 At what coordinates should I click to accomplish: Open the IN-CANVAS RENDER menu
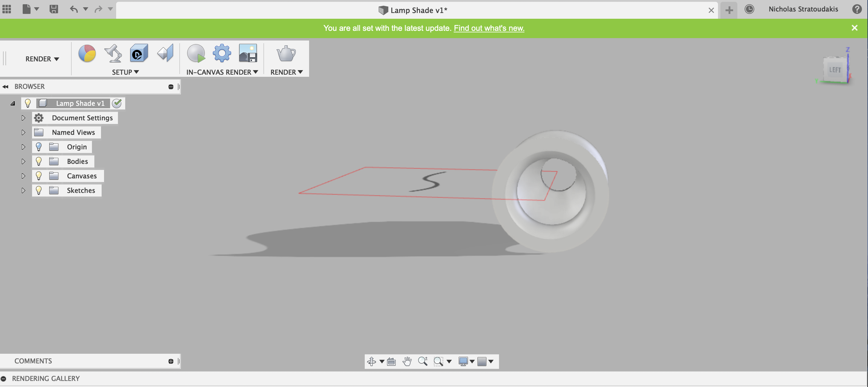pyautogui.click(x=222, y=72)
